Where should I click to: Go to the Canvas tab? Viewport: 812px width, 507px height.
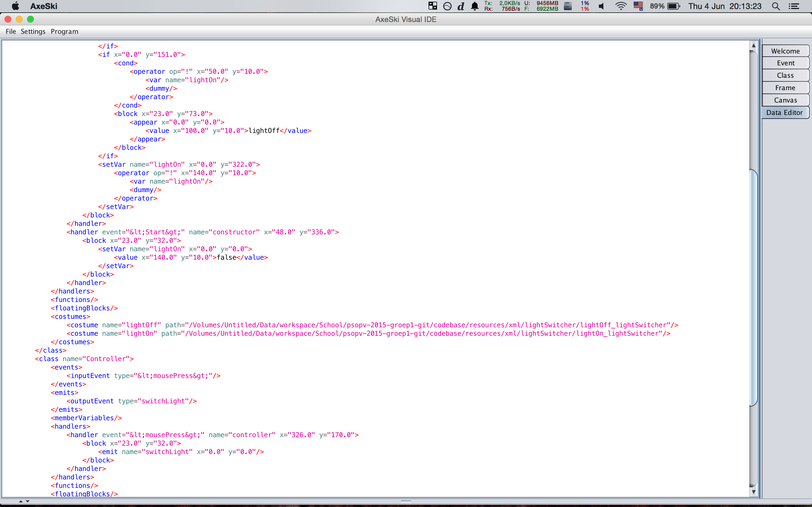(785, 100)
